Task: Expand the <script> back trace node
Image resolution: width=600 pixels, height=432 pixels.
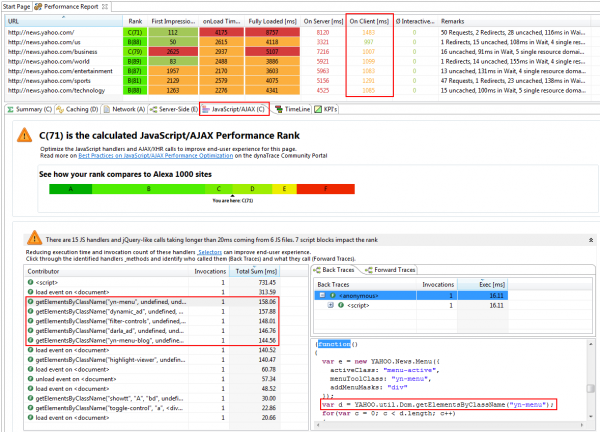Action: [331, 305]
